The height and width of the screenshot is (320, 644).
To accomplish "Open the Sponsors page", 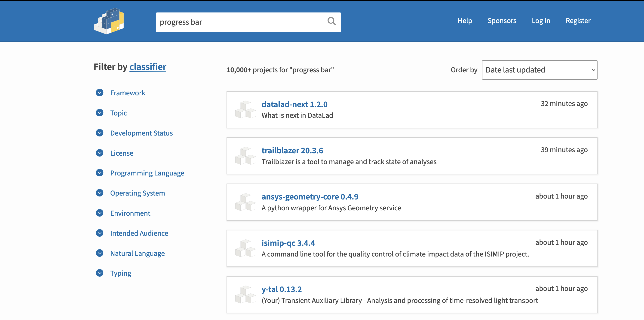I will (502, 21).
